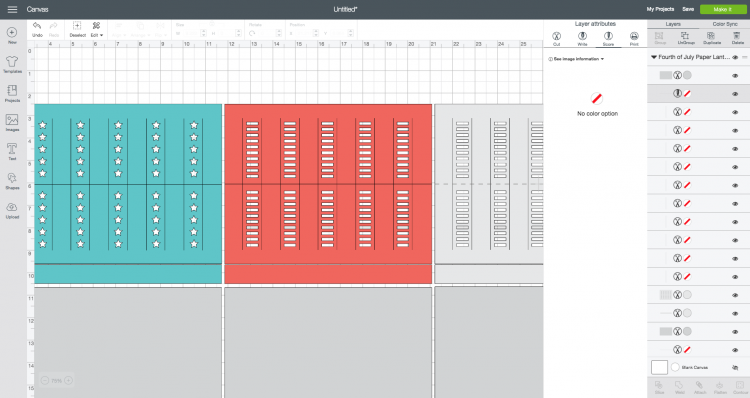The width and height of the screenshot is (750, 398).
Task: Deselect the current selection
Action: click(77, 30)
